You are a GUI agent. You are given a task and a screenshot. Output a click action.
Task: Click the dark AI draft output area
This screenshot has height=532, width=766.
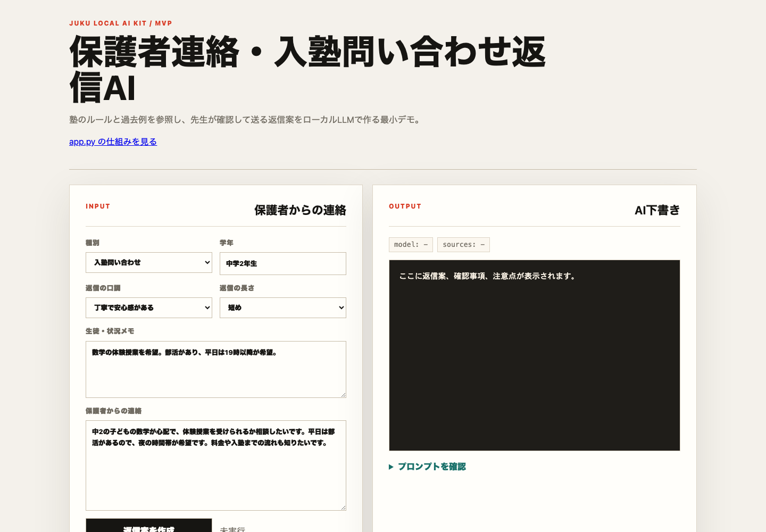coord(535,355)
